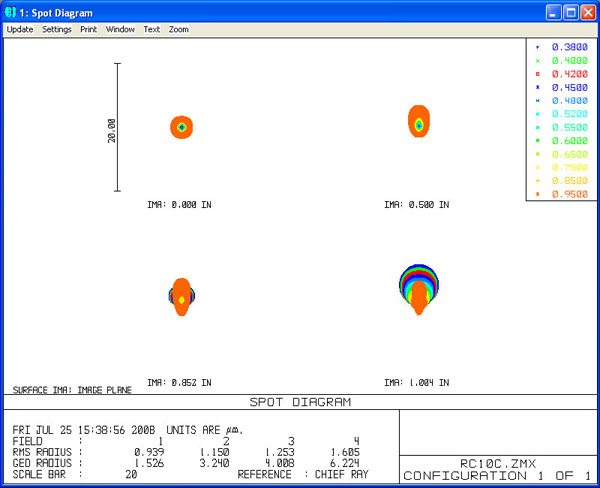Screen dimensions: 600x488
Task: Open the Update menu
Action: tap(20, 29)
